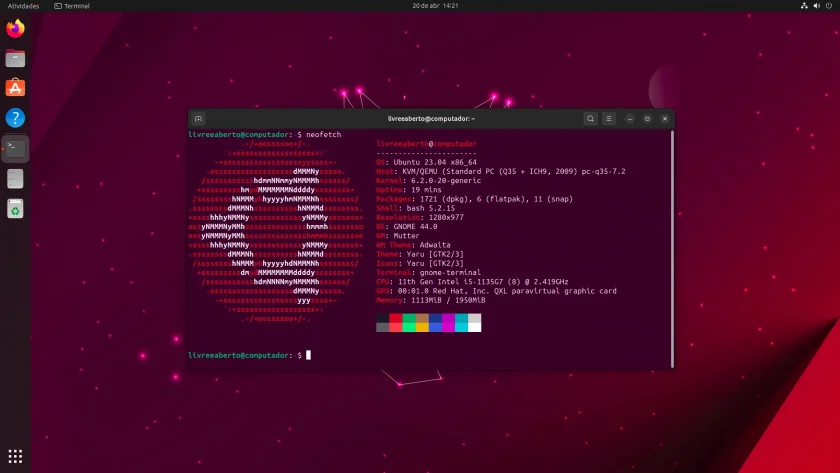This screenshot has height=473, width=840.
Task: Click the volume icon in the top bar
Action: [816, 6]
